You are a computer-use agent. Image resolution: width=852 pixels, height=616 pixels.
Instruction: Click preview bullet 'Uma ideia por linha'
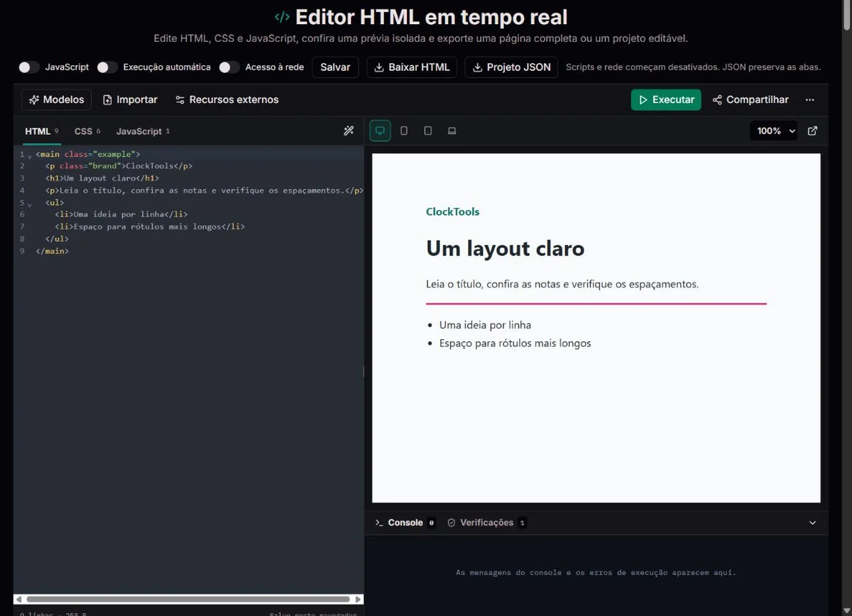coord(485,325)
